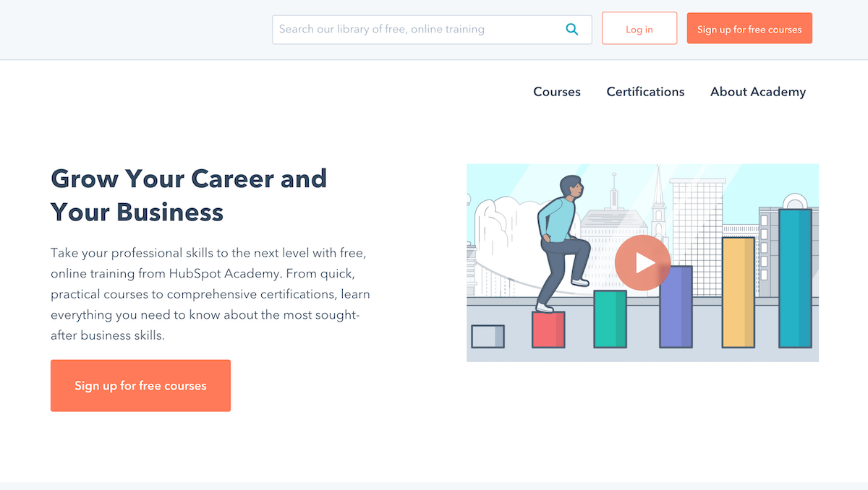Open the Courses menu item
The height and width of the screenshot is (490, 868).
point(557,92)
